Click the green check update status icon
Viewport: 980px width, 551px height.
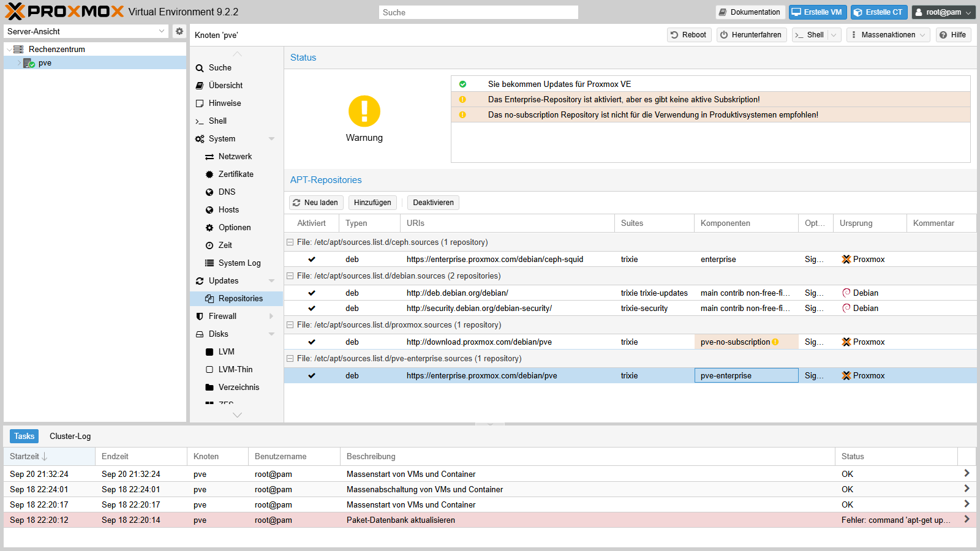pyautogui.click(x=462, y=84)
